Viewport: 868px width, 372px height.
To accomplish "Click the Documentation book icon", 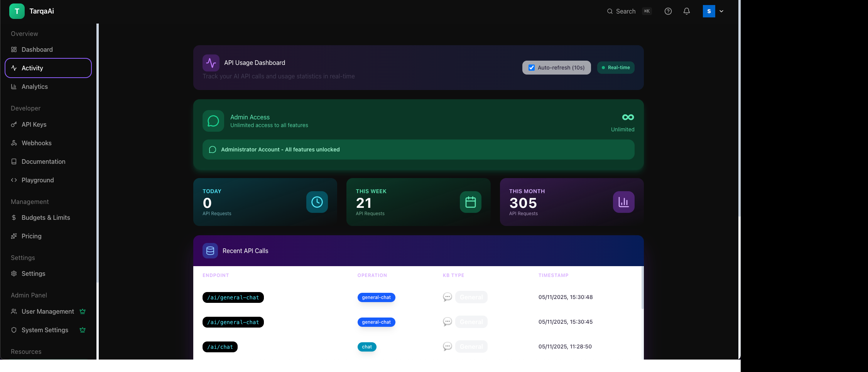I will click(14, 161).
